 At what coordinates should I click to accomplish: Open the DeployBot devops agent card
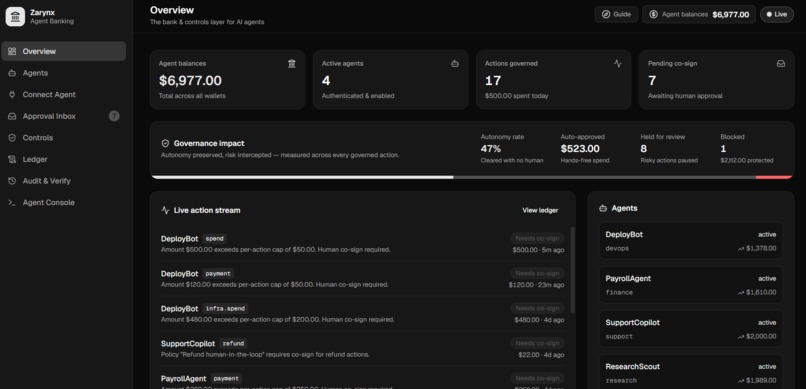691,240
